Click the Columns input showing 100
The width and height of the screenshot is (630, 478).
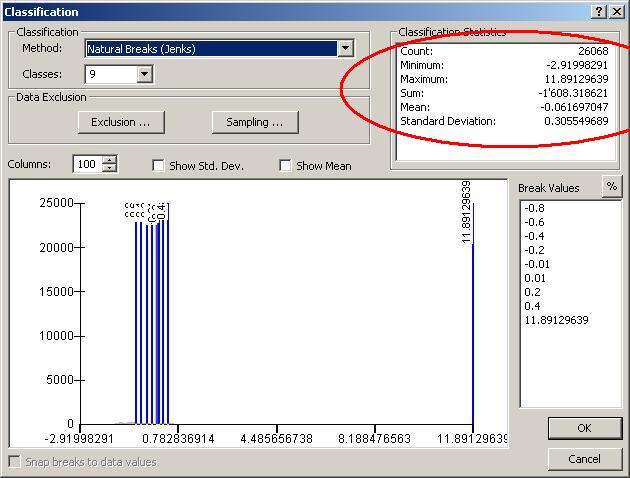[x=88, y=164]
